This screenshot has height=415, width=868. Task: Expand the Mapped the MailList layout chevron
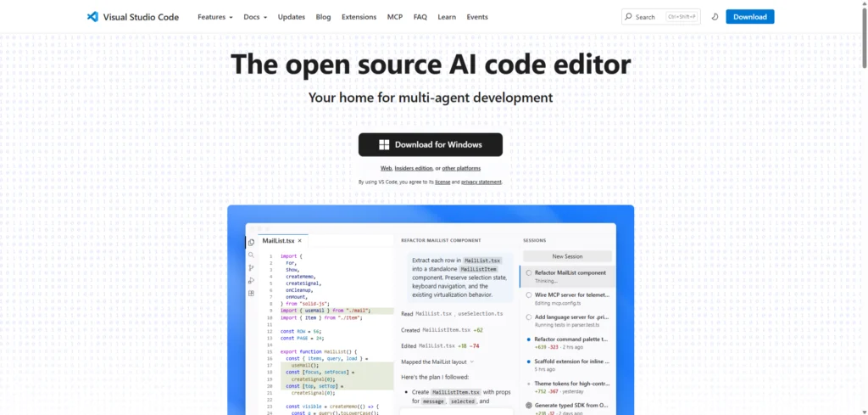click(x=471, y=362)
